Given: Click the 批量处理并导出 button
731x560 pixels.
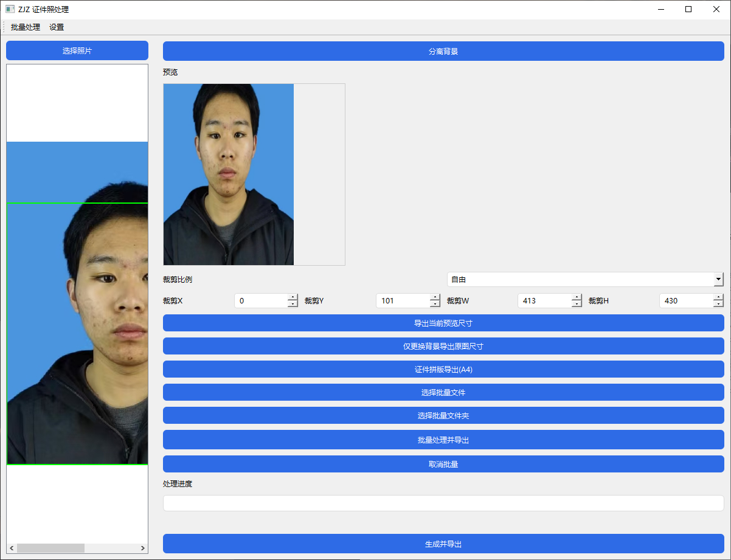Looking at the screenshot, I should click(x=442, y=440).
